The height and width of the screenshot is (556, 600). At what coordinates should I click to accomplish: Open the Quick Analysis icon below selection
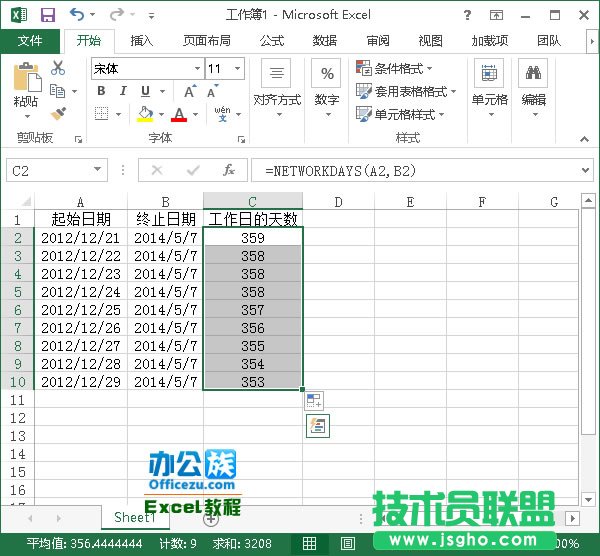(315, 425)
